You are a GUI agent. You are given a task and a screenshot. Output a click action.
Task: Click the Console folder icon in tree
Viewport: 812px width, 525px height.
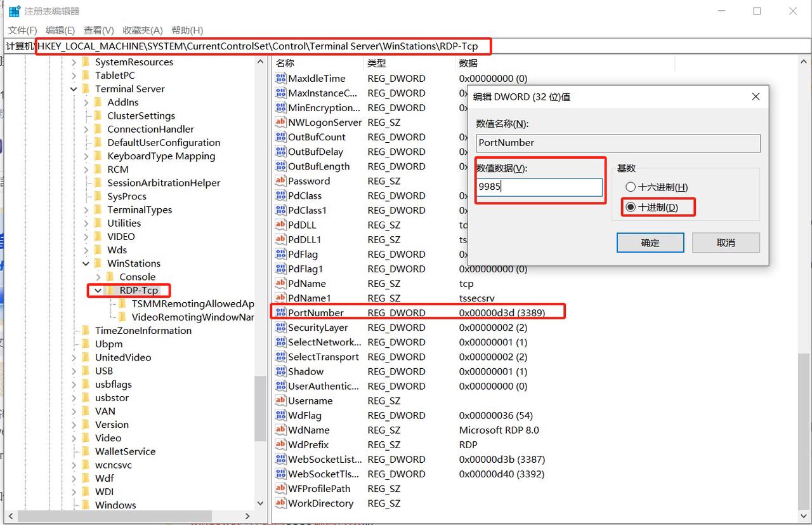click(110, 277)
